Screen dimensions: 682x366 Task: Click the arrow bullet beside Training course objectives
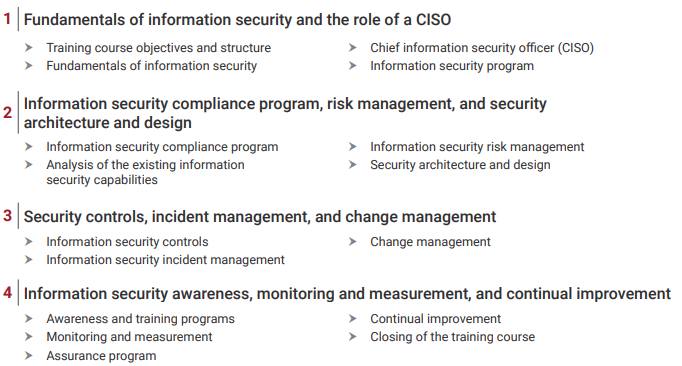tap(29, 47)
